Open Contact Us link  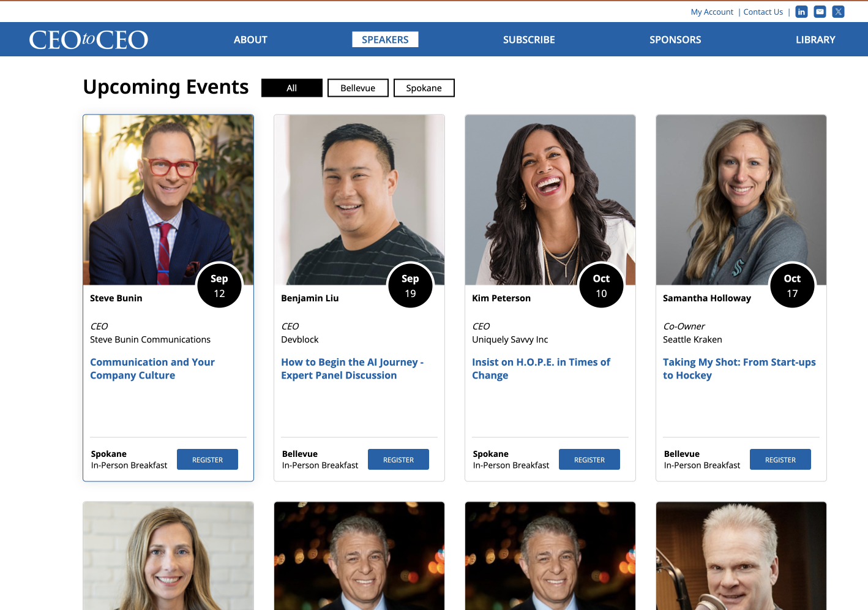tap(763, 12)
